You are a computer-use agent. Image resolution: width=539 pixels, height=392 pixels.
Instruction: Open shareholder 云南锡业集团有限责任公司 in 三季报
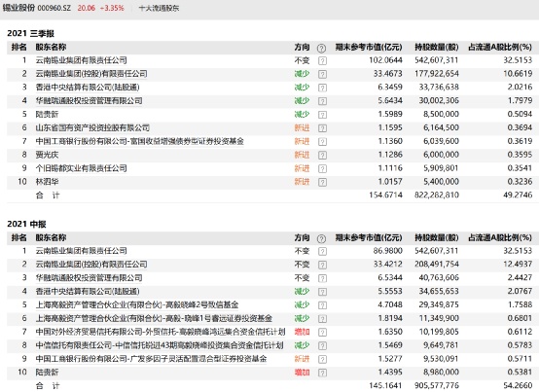[82, 60]
